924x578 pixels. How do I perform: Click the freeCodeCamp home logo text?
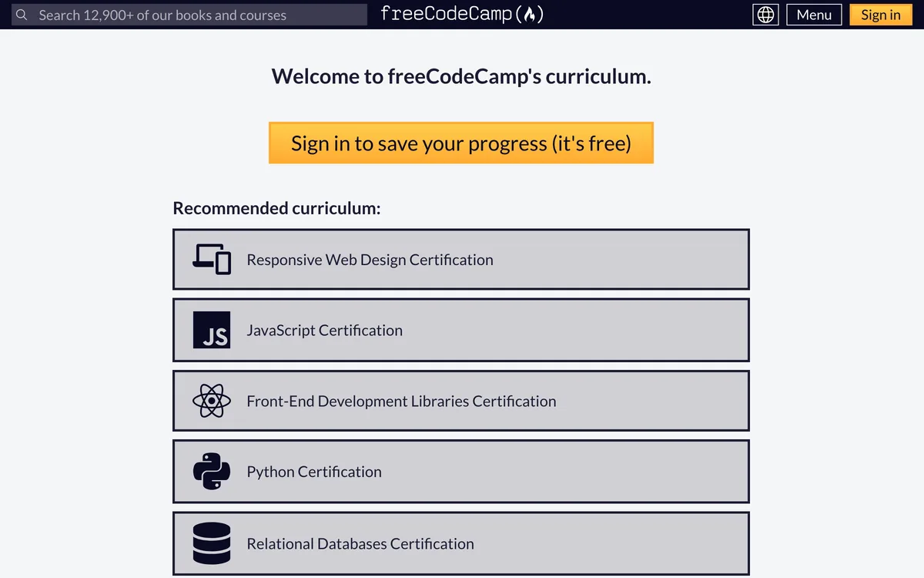click(462, 14)
